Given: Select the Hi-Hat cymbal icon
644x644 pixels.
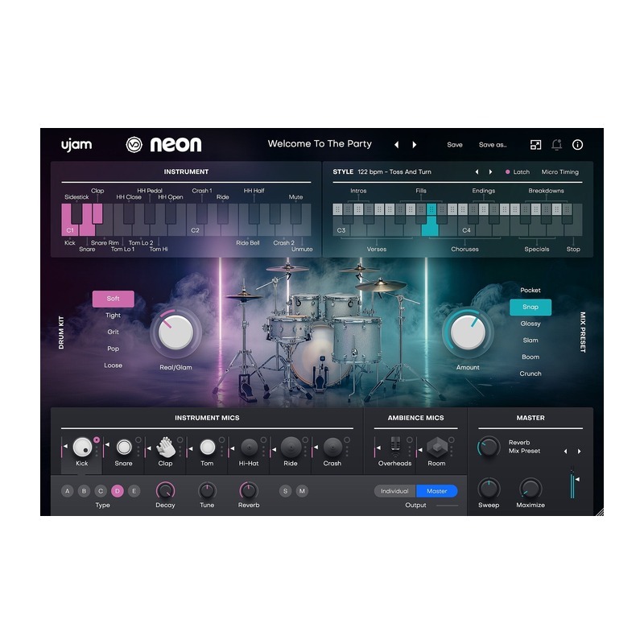Looking at the screenshot, I should [x=250, y=448].
